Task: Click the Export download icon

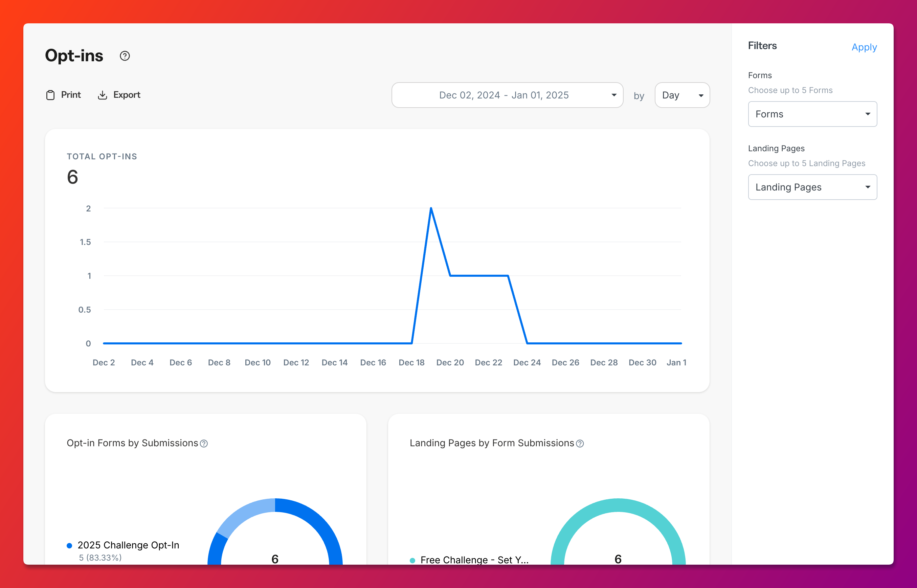Action: click(102, 95)
